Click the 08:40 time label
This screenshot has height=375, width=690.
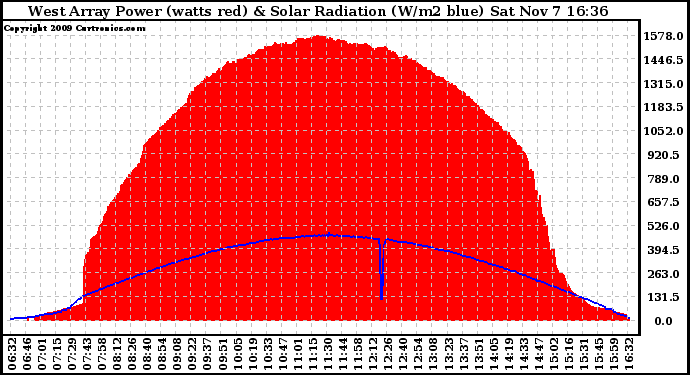pos(147,354)
